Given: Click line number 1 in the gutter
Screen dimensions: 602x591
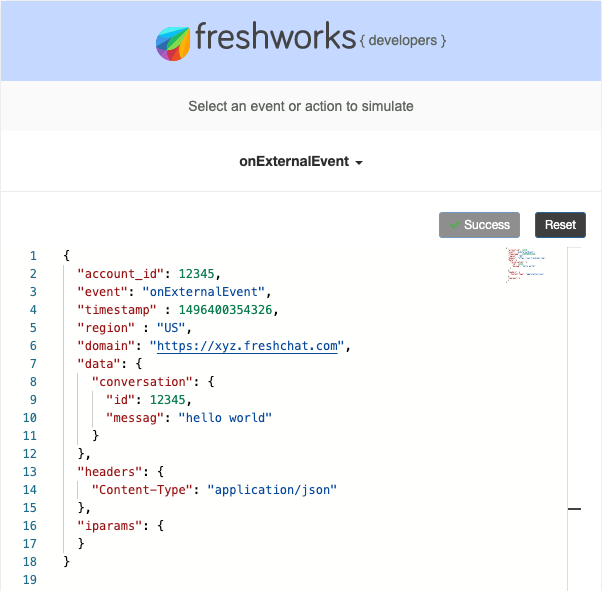Looking at the screenshot, I should [33, 256].
